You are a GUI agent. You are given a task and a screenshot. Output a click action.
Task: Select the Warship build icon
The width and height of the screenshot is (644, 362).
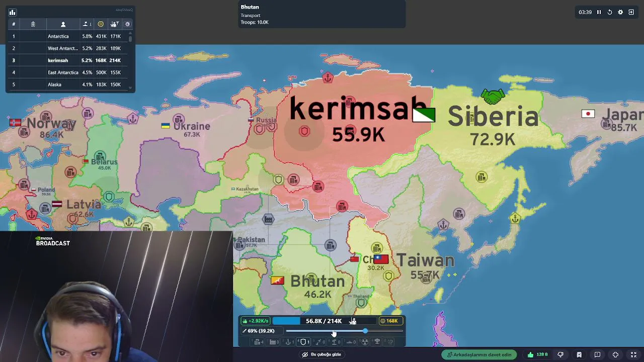click(351, 342)
